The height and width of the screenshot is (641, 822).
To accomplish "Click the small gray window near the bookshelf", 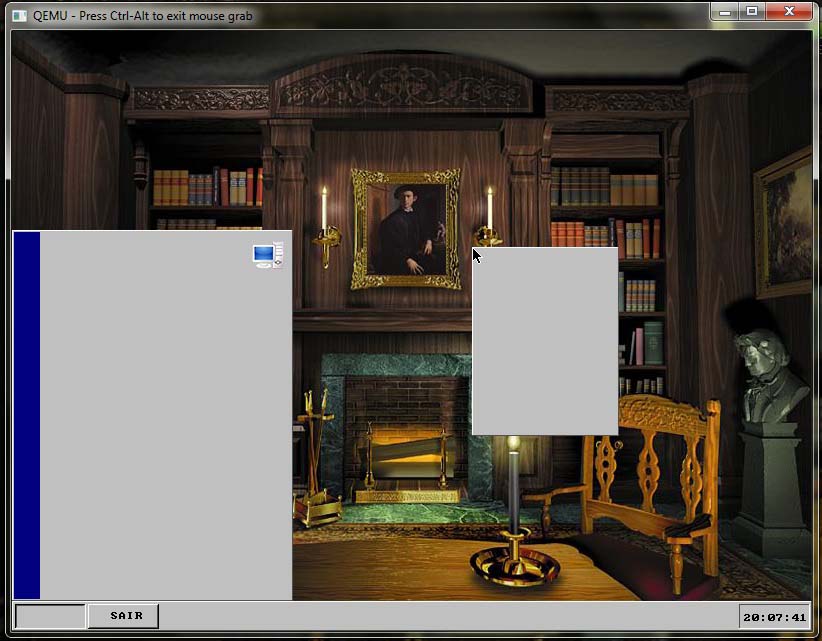I will click(545, 341).
